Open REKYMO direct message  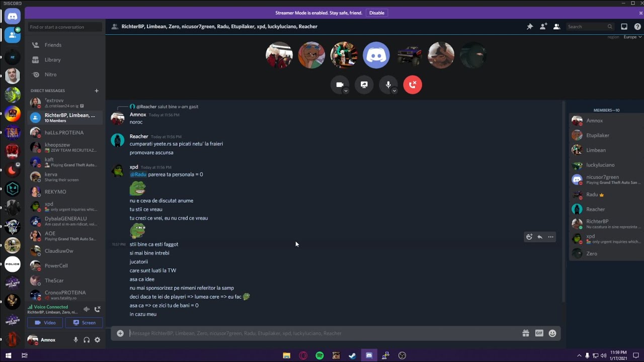[x=65, y=192]
